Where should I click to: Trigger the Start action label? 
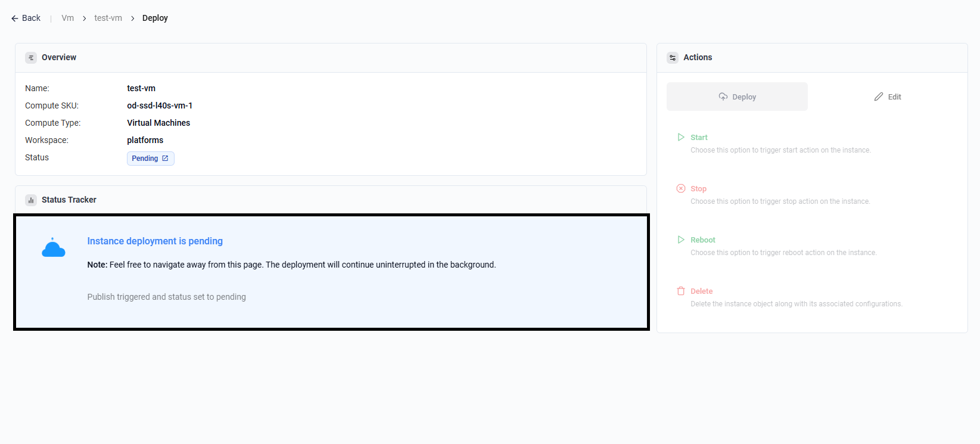699,137
